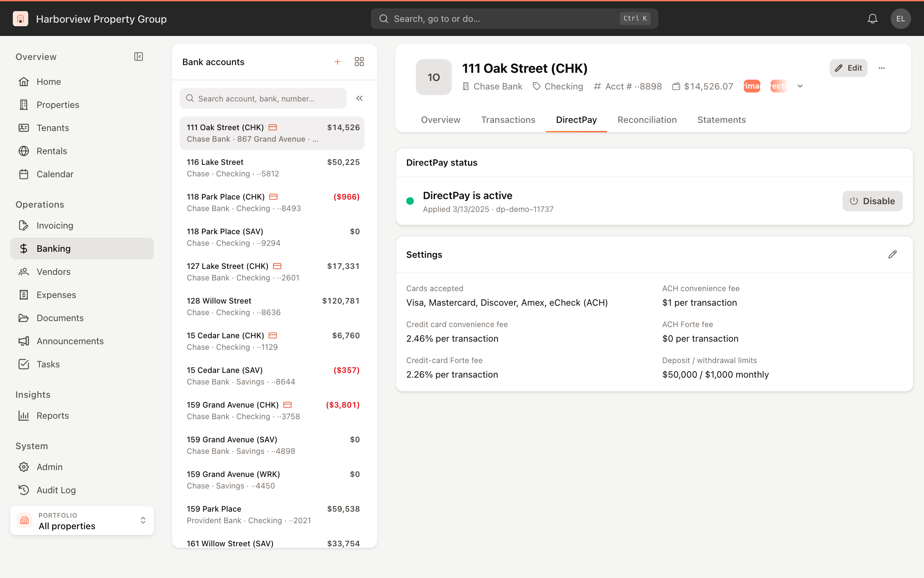
Task: Select the 128 Willow Street account
Action: (x=272, y=307)
